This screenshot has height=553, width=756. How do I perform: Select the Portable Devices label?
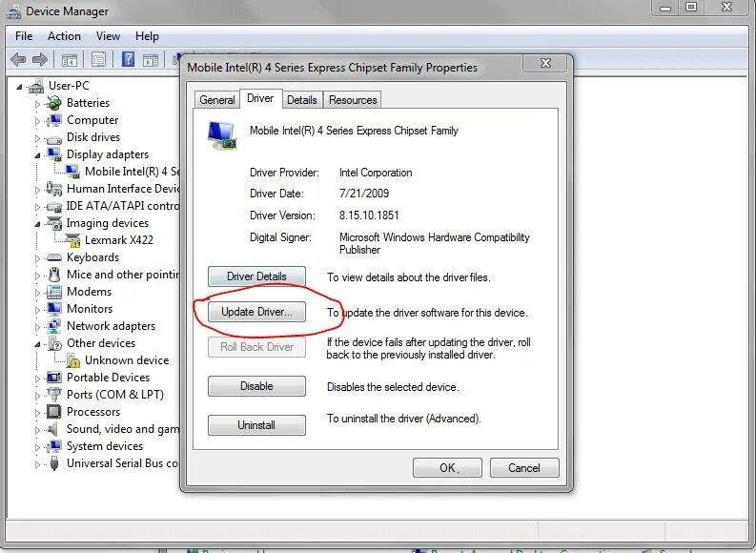tap(108, 378)
